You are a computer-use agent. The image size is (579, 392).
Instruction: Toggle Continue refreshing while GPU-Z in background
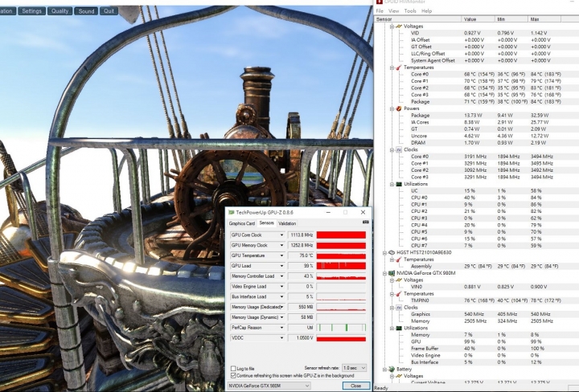click(x=233, y=375)
